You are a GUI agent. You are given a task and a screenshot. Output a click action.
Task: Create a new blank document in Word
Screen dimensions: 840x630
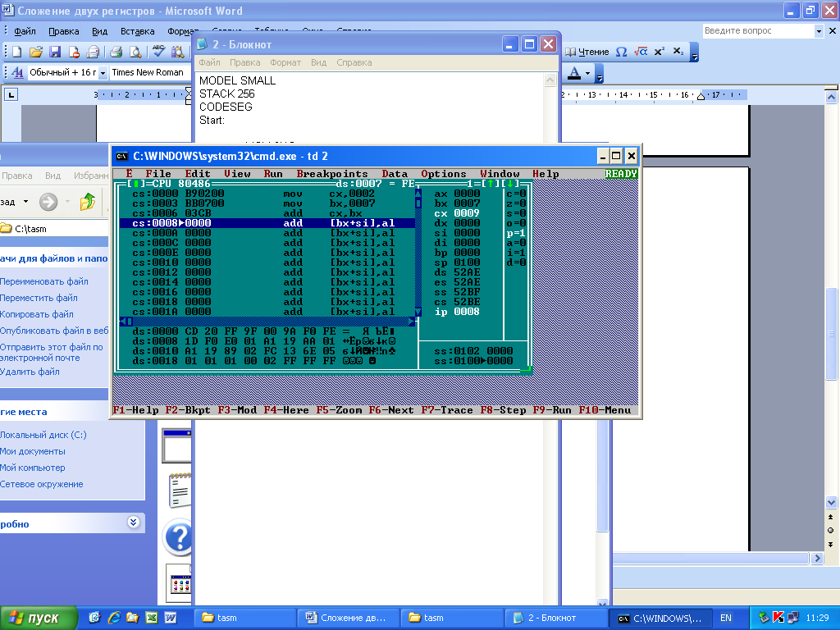coord(16,52)
